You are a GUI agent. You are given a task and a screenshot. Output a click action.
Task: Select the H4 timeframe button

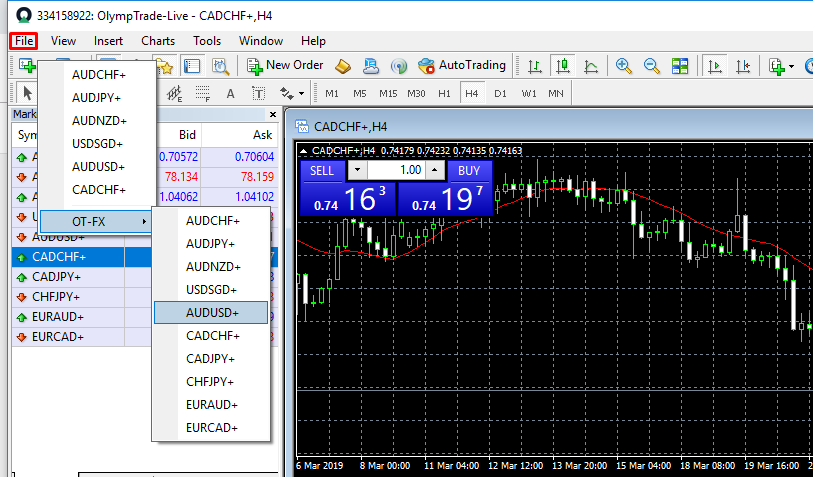[x=471, y=93]
